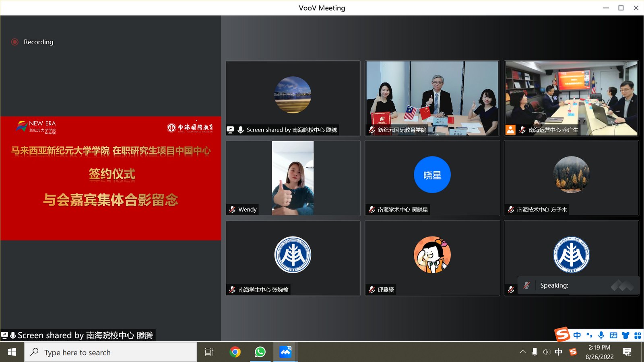The height and width of the screenshot is (362, 644).
Task: Open the Windows Start menu
Action: click(12, 352)
